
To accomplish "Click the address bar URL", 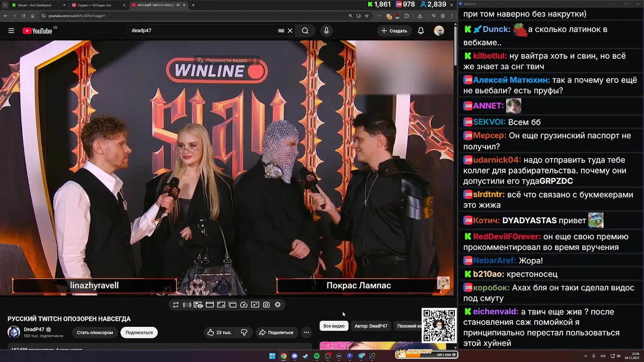I will (76, 16).
